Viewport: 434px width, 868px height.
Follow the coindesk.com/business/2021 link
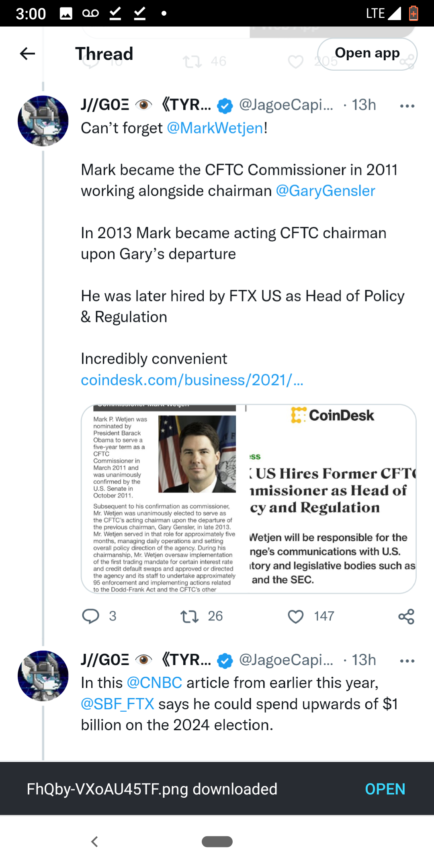pos(192,380)
